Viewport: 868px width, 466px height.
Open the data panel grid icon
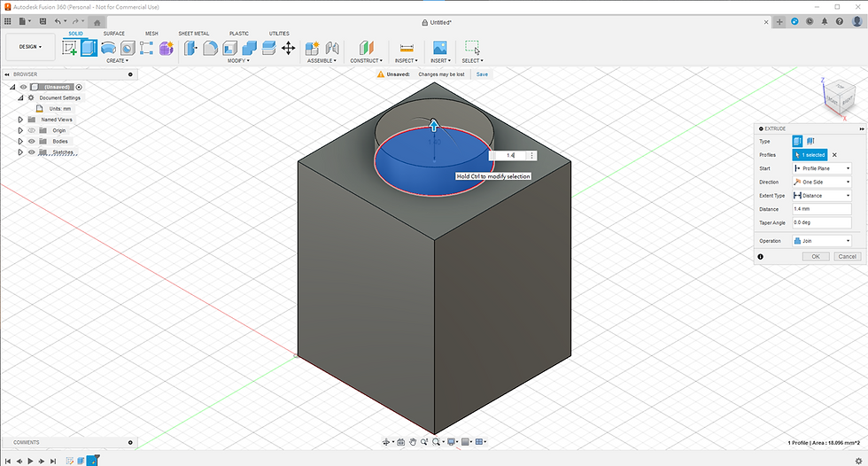pyautogui.click(x=8, y=21)
